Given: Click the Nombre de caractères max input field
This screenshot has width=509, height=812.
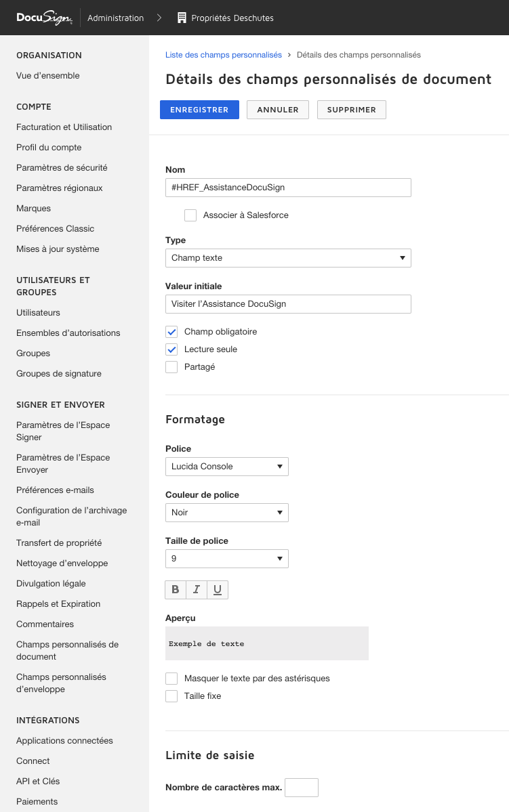Looking at the screenshot, I should tap(301, 787).
